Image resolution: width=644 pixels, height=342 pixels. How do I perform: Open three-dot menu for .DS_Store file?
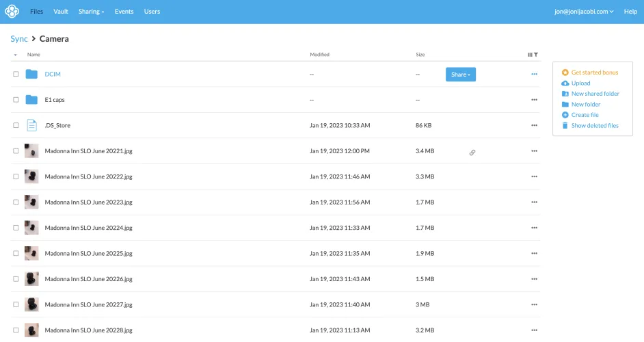pos(534,126)
